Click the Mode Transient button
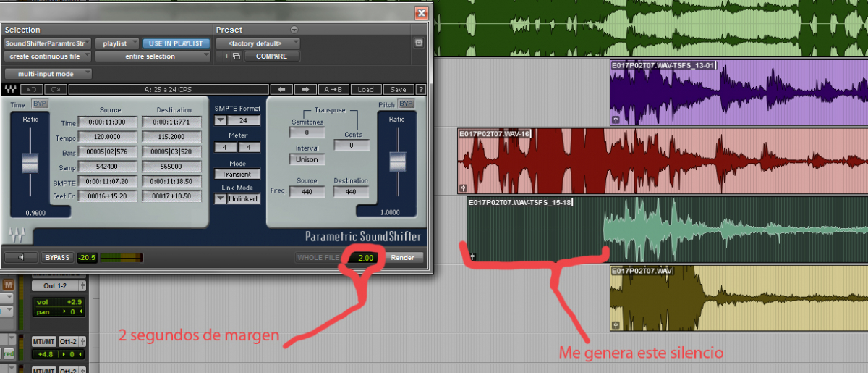The height and width of the screenshot is (373, 868). [237, 174]
